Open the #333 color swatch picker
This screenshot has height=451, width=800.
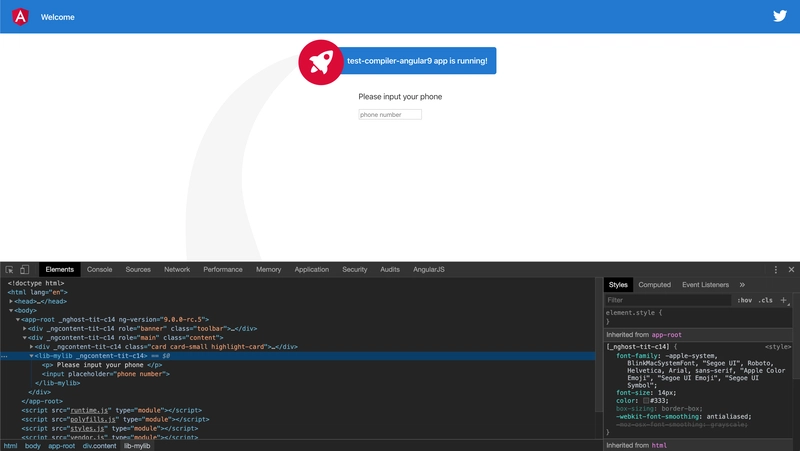[x=646, y=400]
